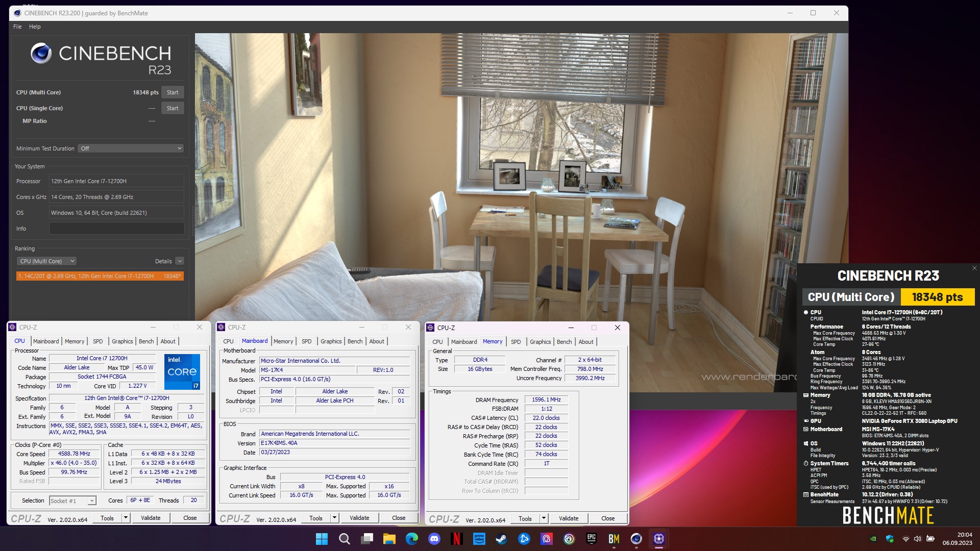Launch File Explorer from the taskbar

(389, 539)
